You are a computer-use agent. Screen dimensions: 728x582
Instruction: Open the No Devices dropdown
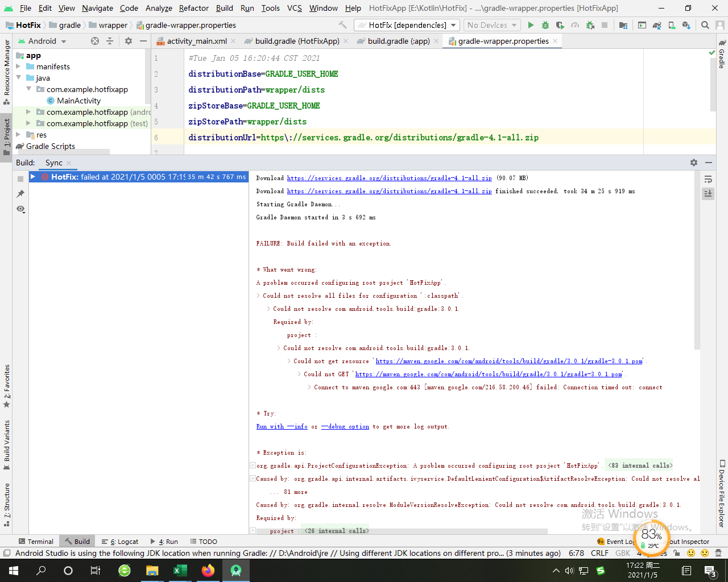pos(492,25)
